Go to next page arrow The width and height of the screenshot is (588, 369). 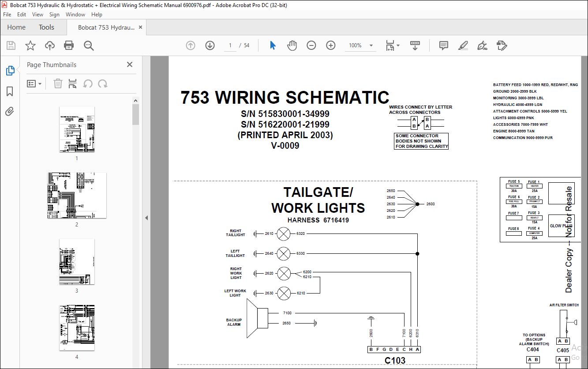click(x=210, y=45)
